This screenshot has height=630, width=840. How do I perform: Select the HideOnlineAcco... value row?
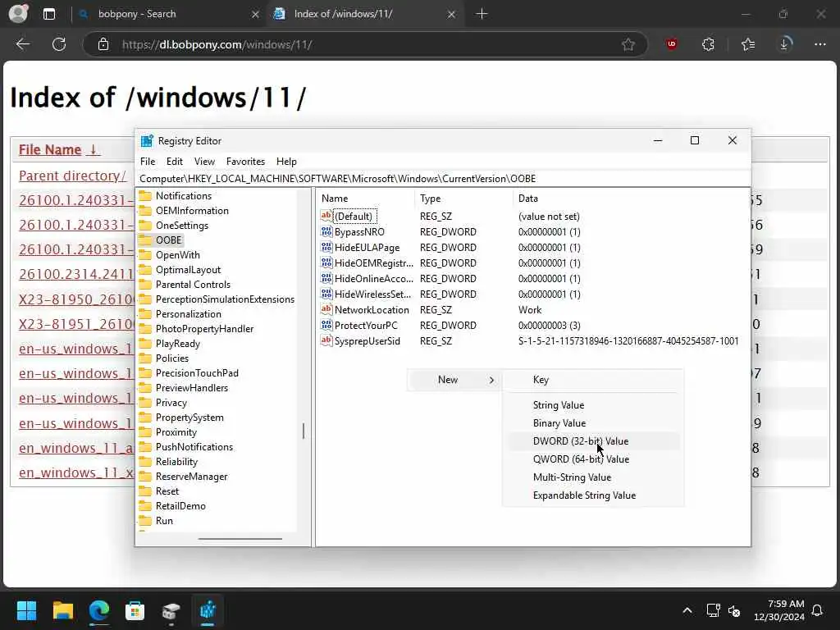point(533,279)
